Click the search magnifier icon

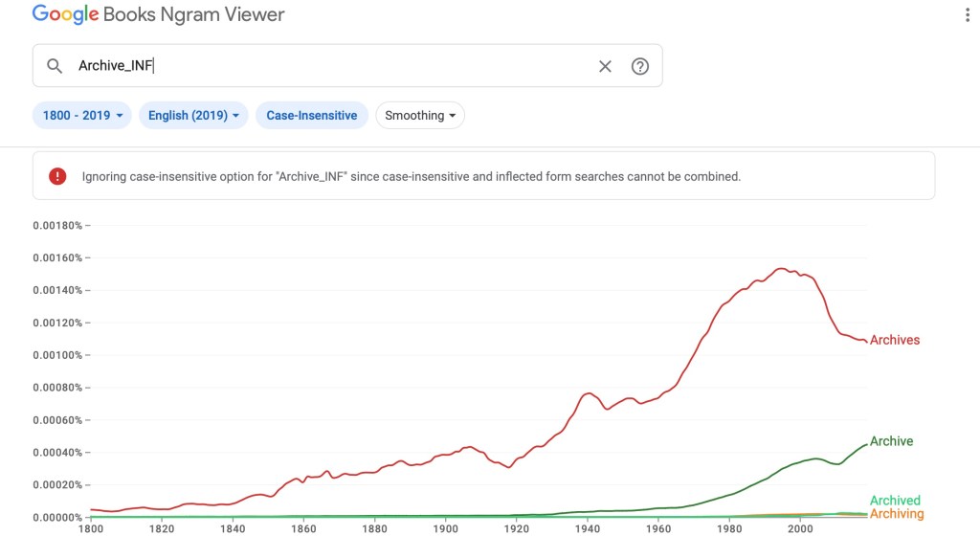(55, 66)
